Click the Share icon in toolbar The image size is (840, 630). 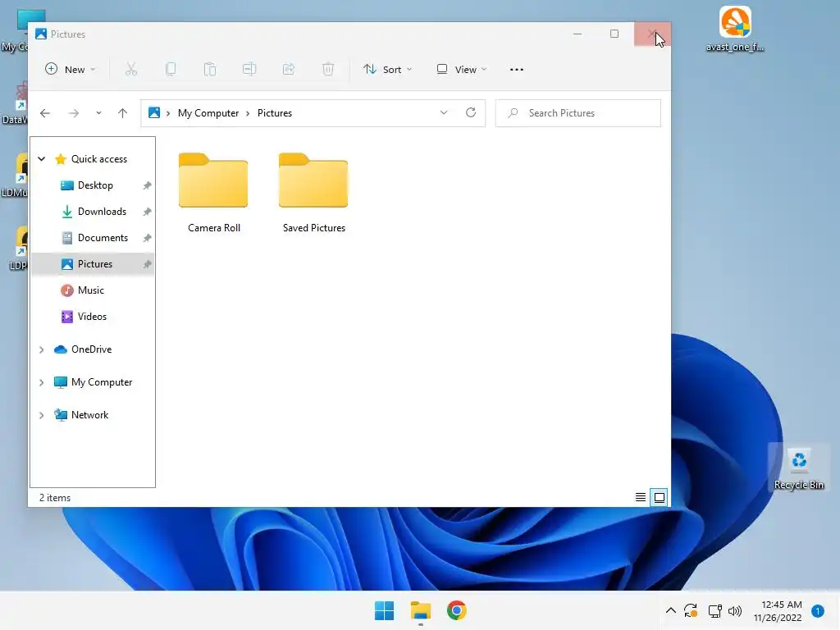point(289,69)
